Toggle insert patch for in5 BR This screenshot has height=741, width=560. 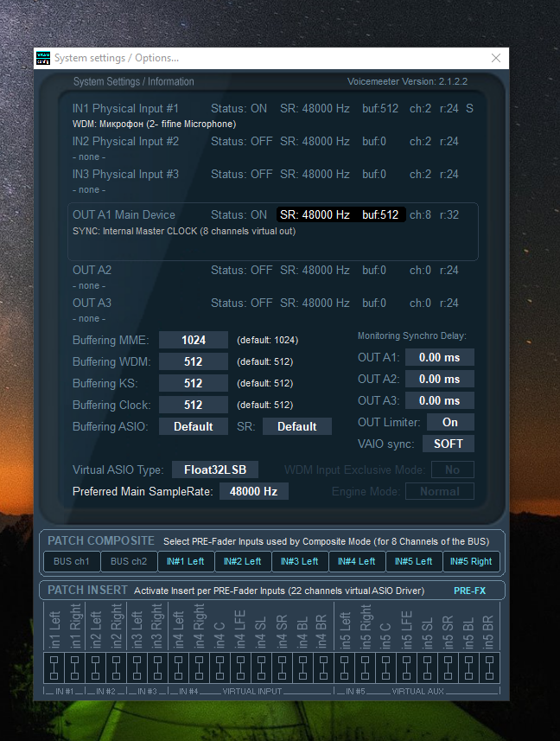pyautogui.click(x=490, y=668)
